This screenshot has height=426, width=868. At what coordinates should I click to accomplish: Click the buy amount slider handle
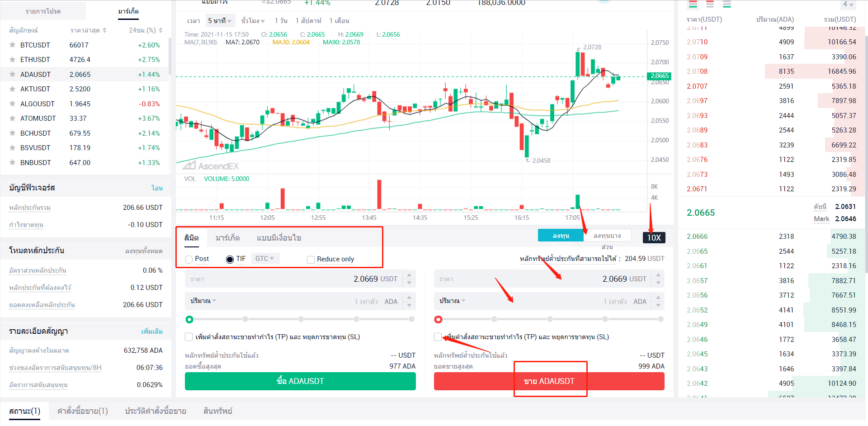189,319
